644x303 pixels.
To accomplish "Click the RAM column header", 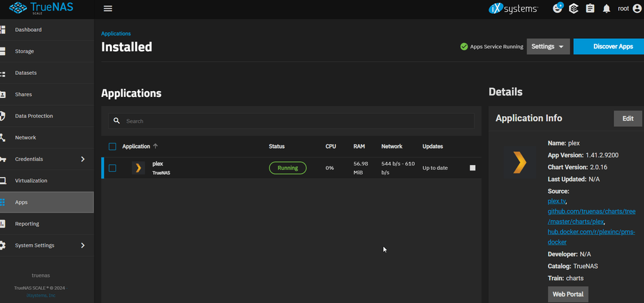I will [359, 146].
